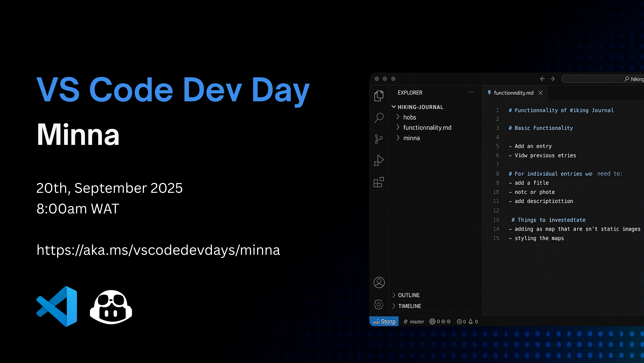Click the master branch status item
This screenshot has height=363, width=644.
414,322
